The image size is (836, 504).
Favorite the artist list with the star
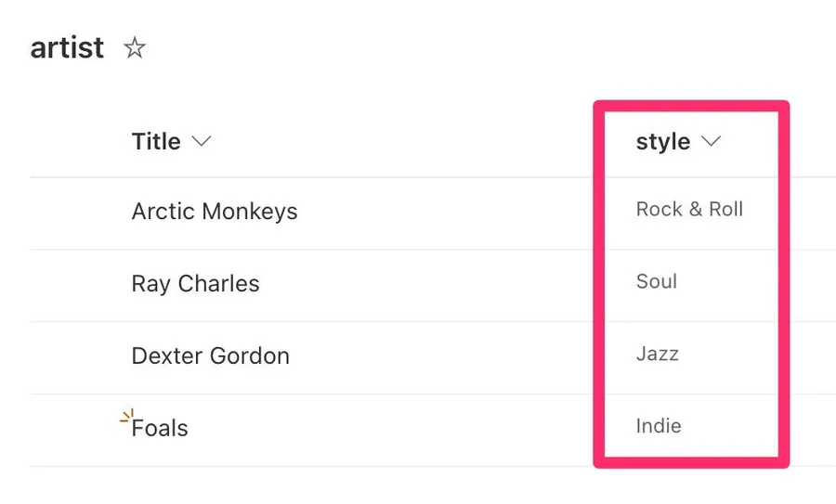pos(135,48)
